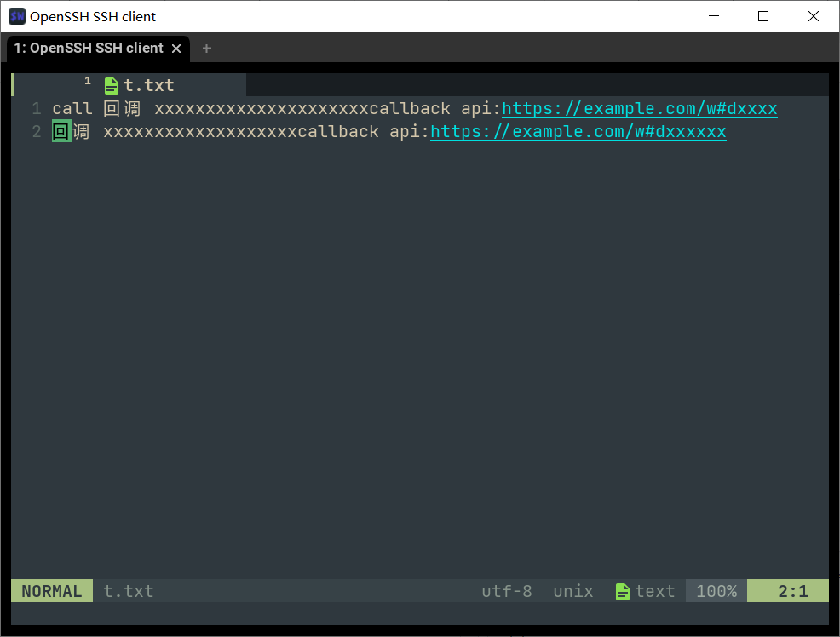Click the unix line-ending indicator
840x637 pixels.
coord(572,591)
